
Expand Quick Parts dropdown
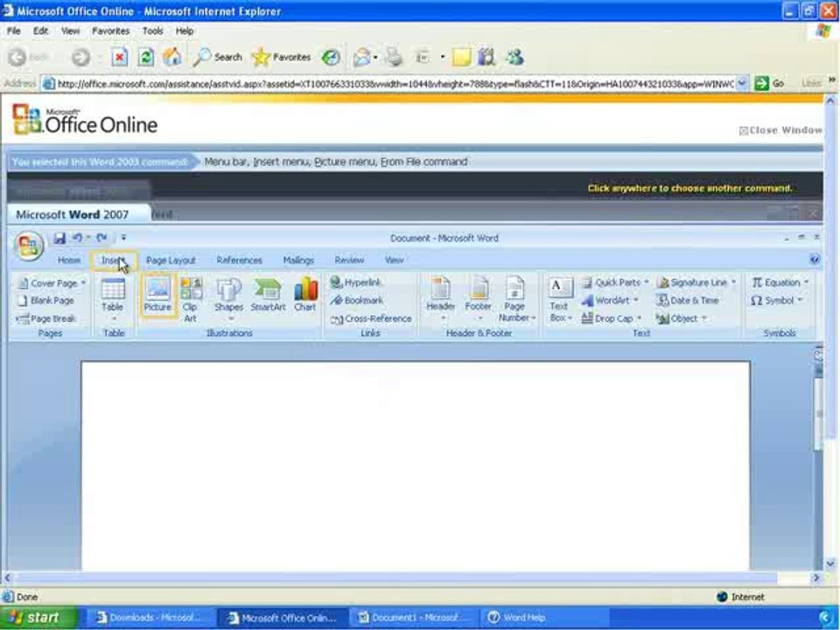(x=646, y=283)
